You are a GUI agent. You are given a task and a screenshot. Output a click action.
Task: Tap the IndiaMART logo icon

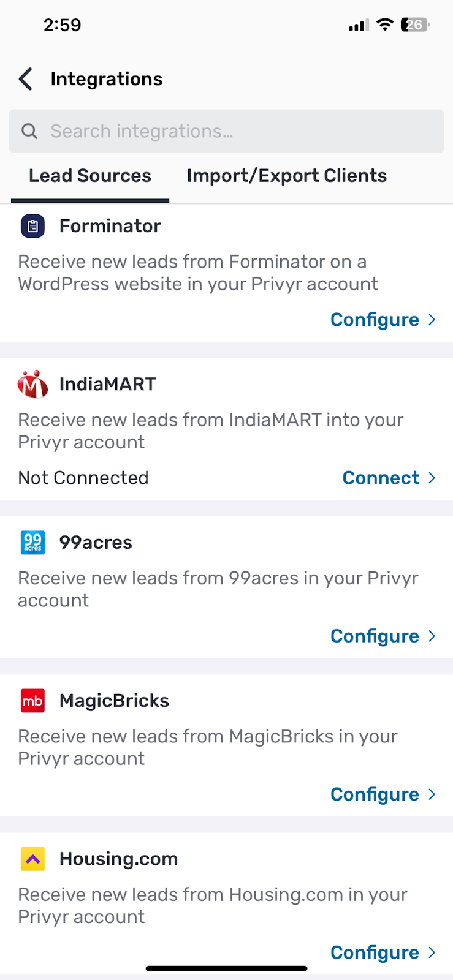tap(33, 384)
